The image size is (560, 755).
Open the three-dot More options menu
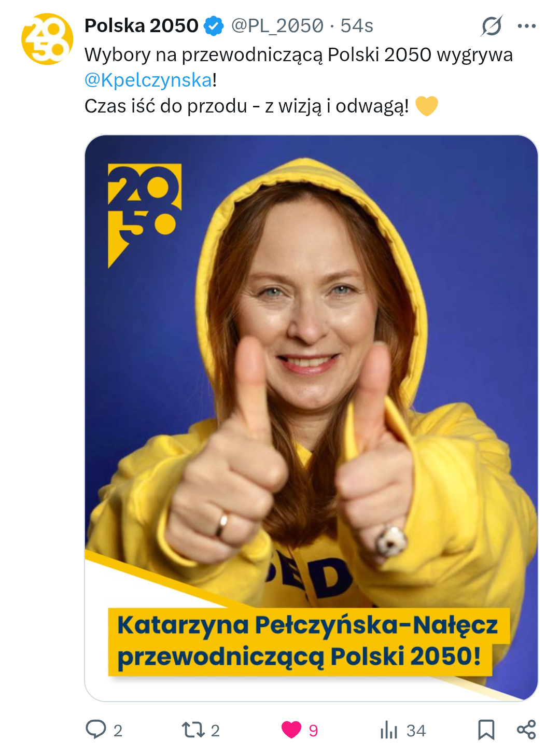tap(526, 26)
